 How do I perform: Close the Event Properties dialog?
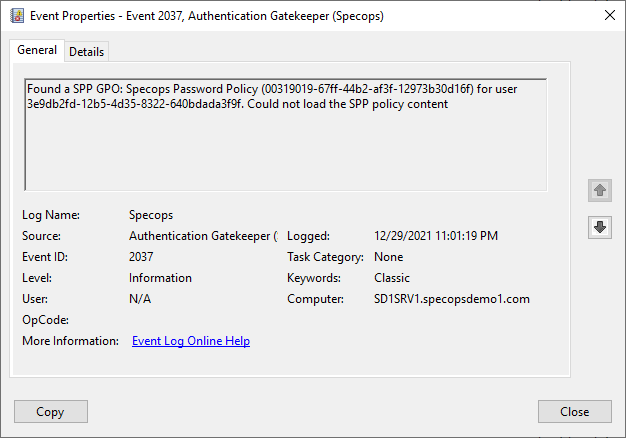[574, 411]
